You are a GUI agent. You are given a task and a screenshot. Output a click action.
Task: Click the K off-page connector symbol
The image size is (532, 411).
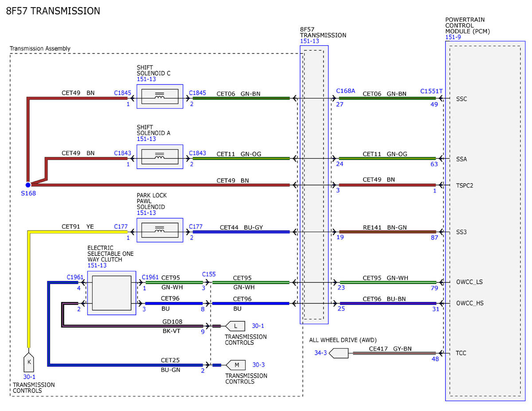[x=29, y=363]
